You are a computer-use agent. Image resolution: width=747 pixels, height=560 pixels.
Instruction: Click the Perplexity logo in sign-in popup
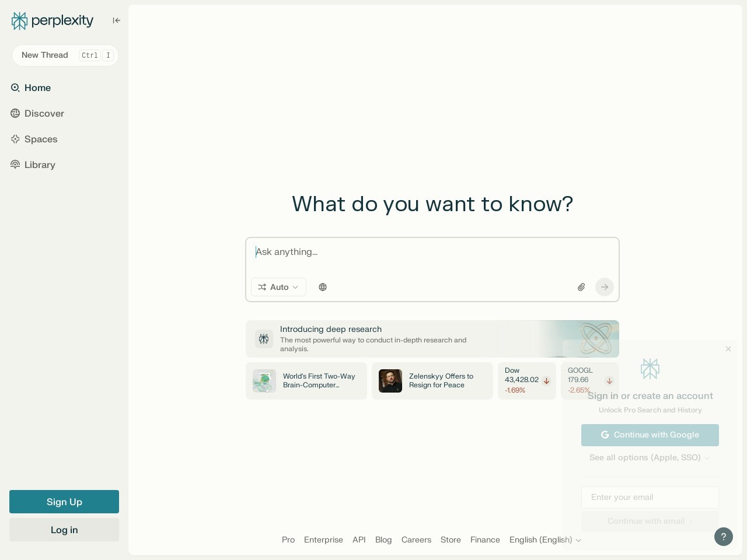(650, 369)
